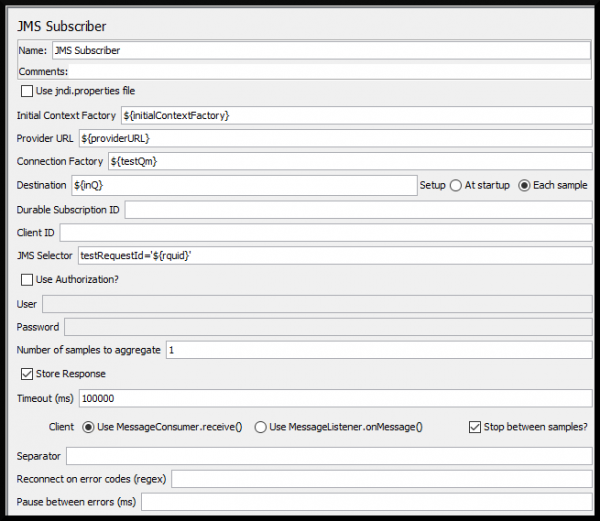Focus the Initial Context Factory field
The image size is (600, 521).
pyautogui.click(x=356, y=116)
